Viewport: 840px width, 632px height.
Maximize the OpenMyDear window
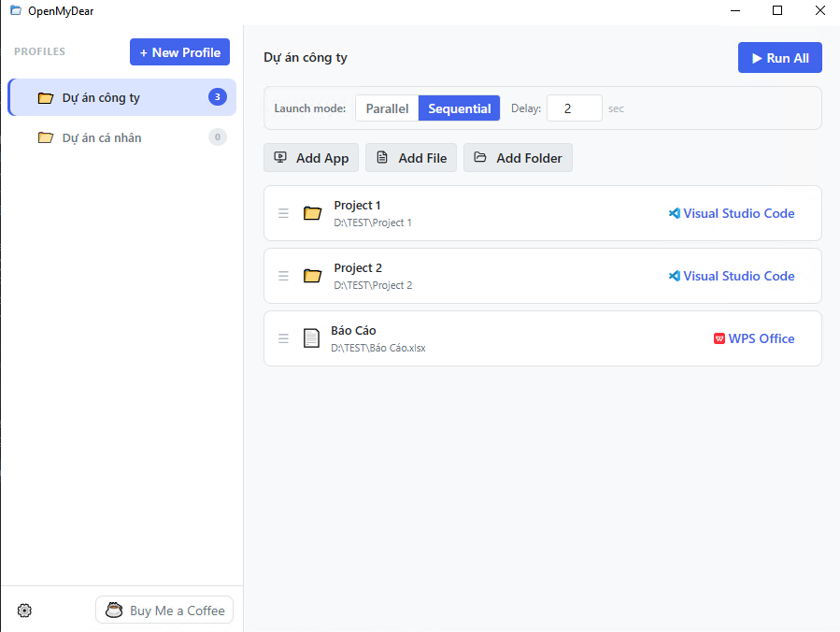coord(777,10)
